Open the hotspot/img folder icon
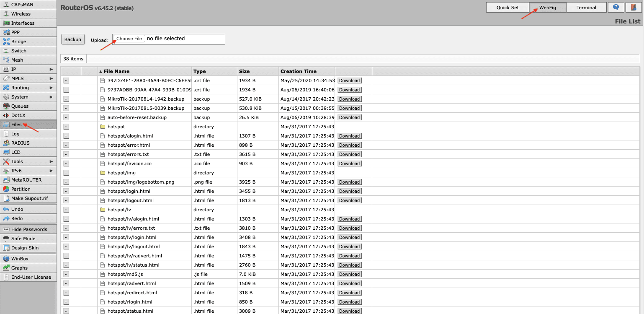The width and height of the screenshot is (644, 314). point(103,173)
